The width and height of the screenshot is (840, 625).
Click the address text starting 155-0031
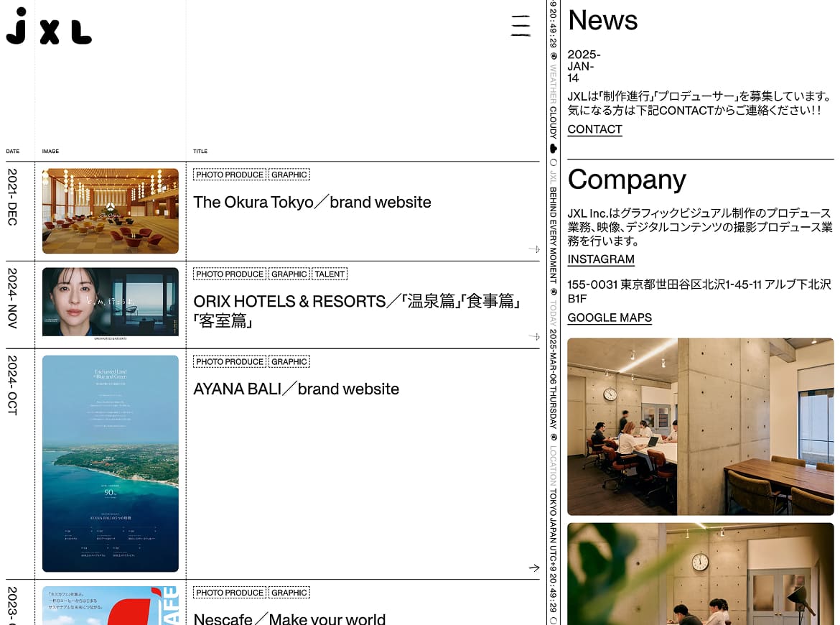tap(699, 291)
